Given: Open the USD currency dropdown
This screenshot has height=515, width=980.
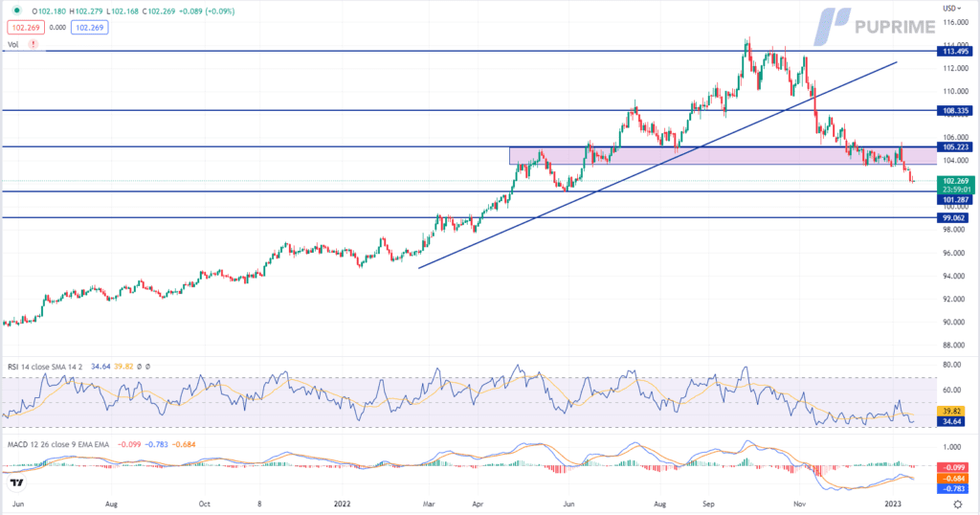Looking at the screenshot, I should pyautogui.click(x=952, y=8).
